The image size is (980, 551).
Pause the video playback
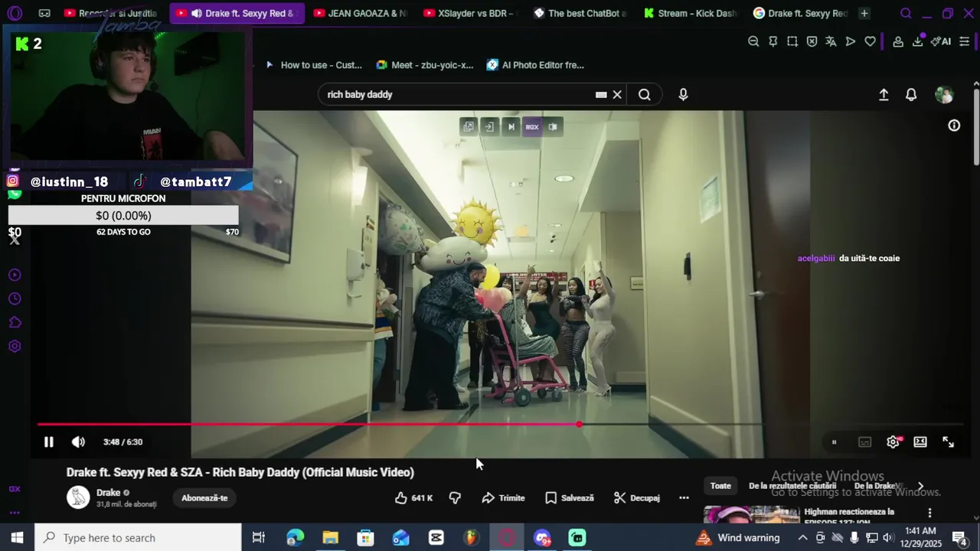pos(48,442)
